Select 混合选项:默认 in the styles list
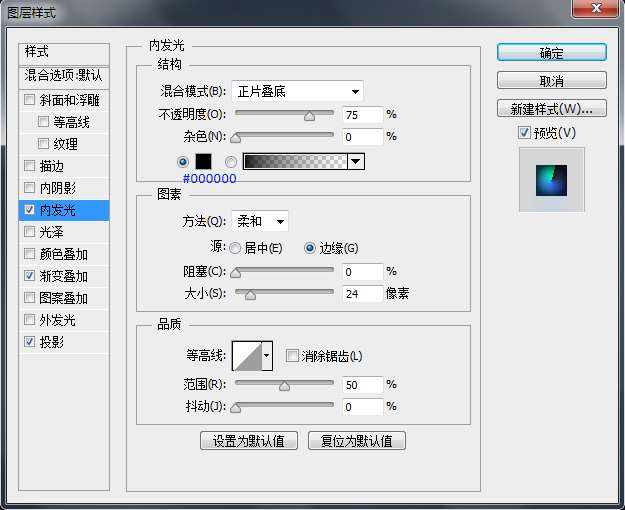 tap(64, 76)
